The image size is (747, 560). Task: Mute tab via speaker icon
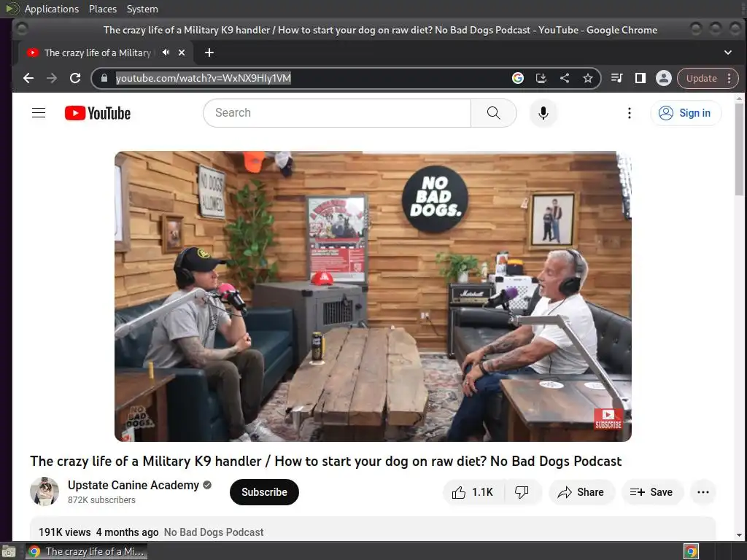click(166, 52)
